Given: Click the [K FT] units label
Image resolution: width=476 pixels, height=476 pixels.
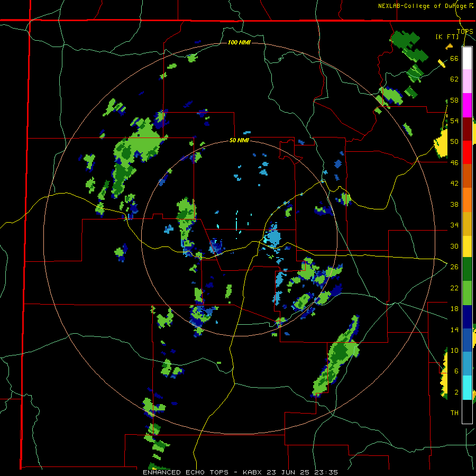Looking at the screenshot, I should point(447,37).
